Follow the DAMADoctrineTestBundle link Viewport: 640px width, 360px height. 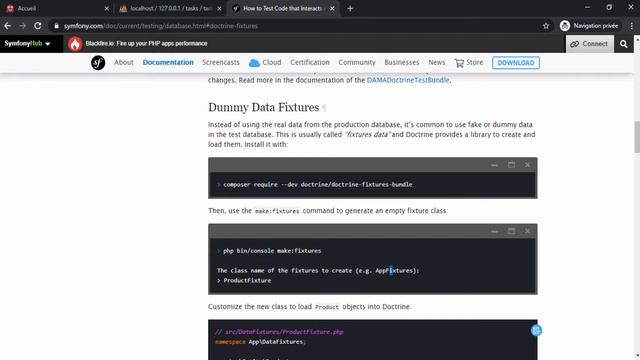pyautogui.click(x=408, y=80)
